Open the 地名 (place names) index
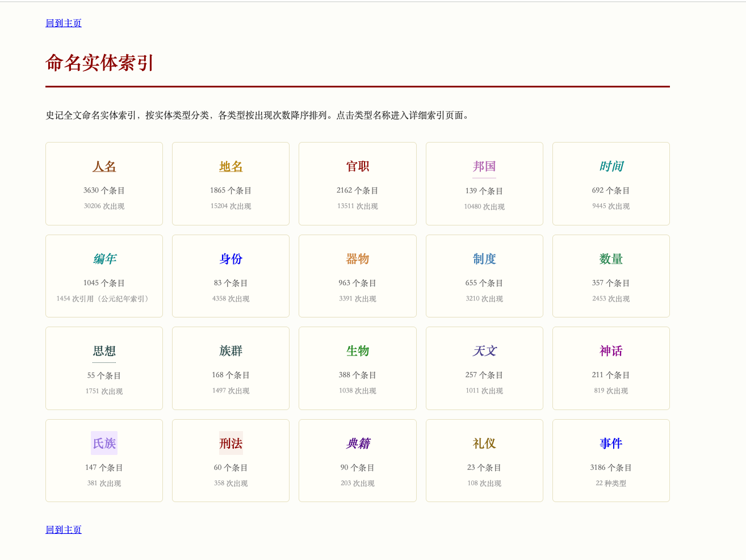Screen dimensions: 746x560 pyautogui.click(x=230, y=166)
